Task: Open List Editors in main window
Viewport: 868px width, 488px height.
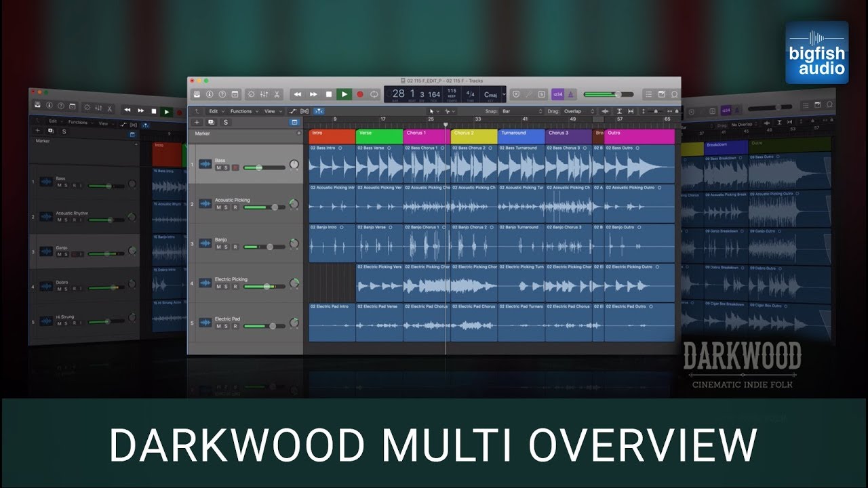Action: click(648, 94)
